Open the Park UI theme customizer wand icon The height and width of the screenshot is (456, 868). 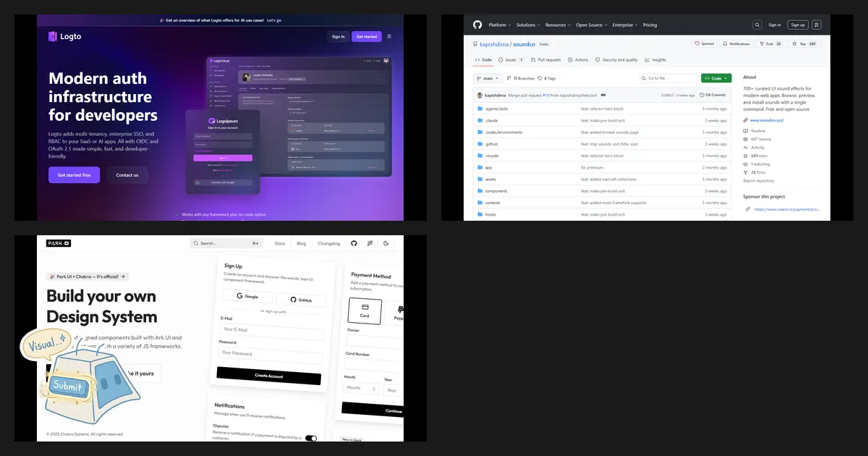pos(370,243)
